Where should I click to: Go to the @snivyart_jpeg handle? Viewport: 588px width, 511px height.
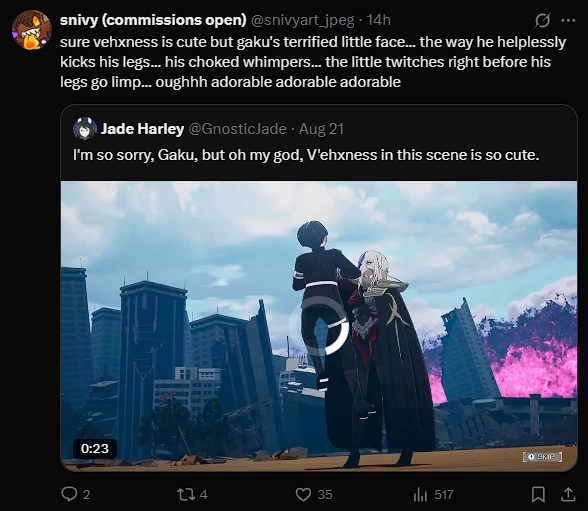pos(302,20)
